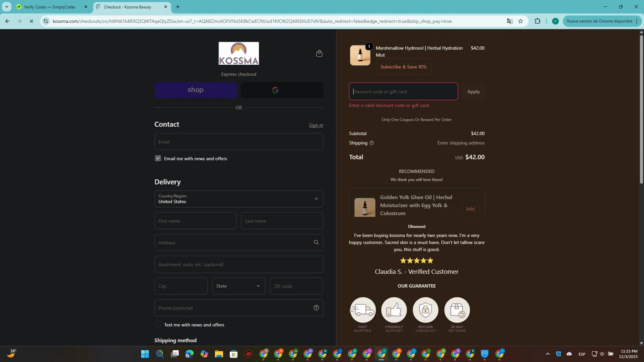644x362 pixels.
Task: Pay with Shop Pay express button
Action: (x=196, y=90)
